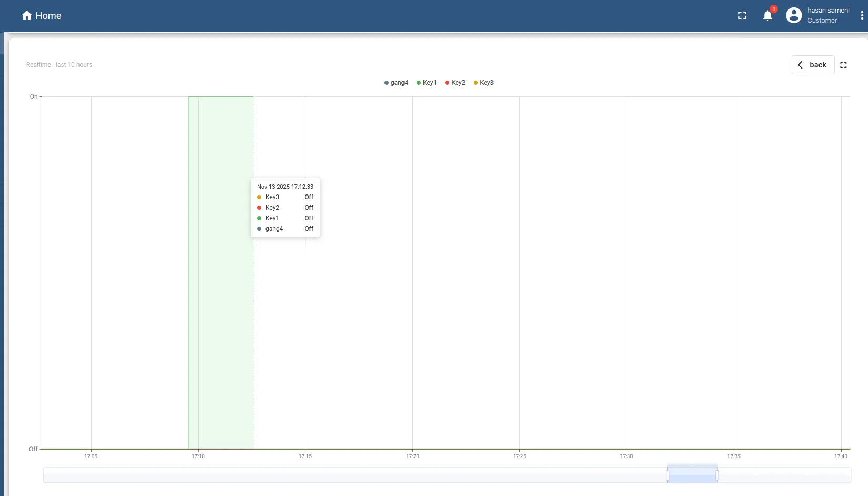The image size is (868, 496).
Task: Click the left handle of the timeline range slider
Action: coord(668,475)
